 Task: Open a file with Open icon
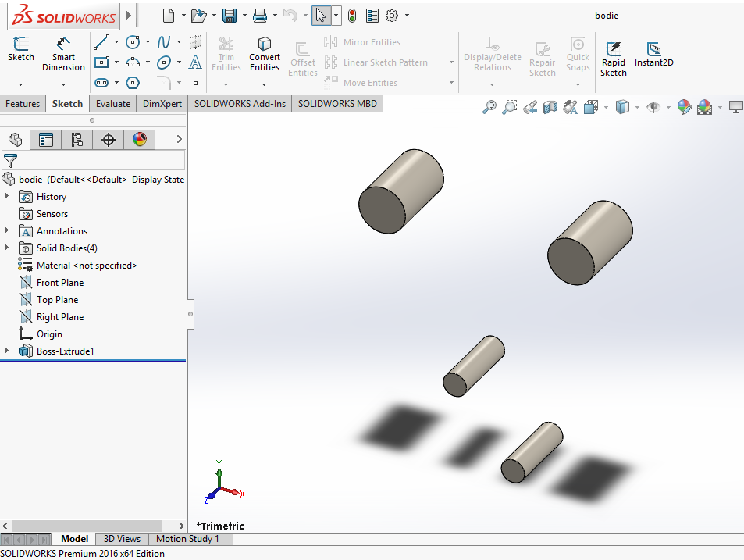click(x=198, y=16)
